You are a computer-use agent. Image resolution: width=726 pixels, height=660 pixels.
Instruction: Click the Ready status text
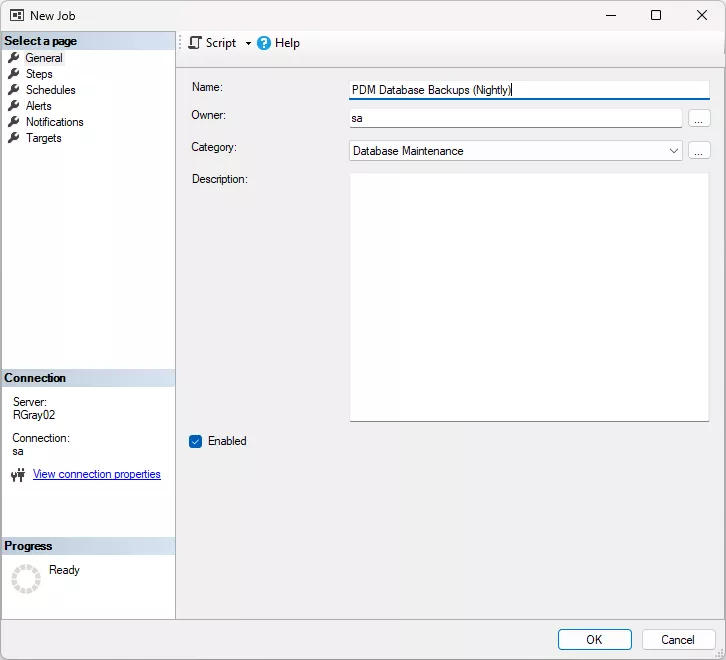coord(64,570)
